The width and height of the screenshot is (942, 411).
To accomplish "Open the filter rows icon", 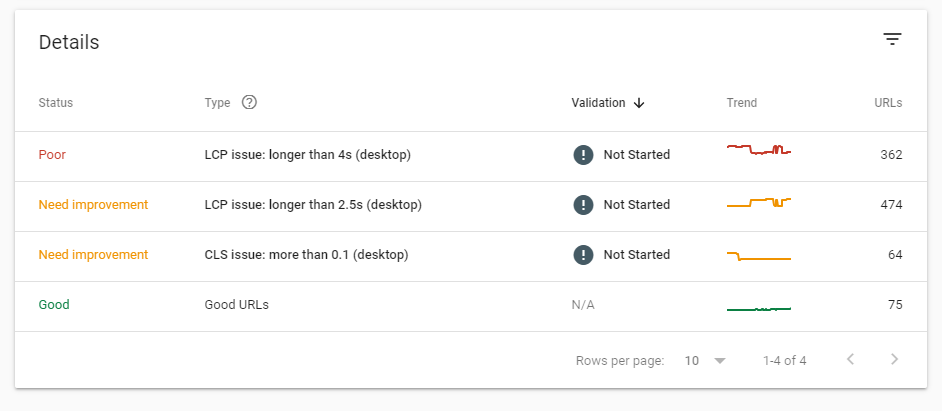I will pyautogui.click(x=892, y=39).
